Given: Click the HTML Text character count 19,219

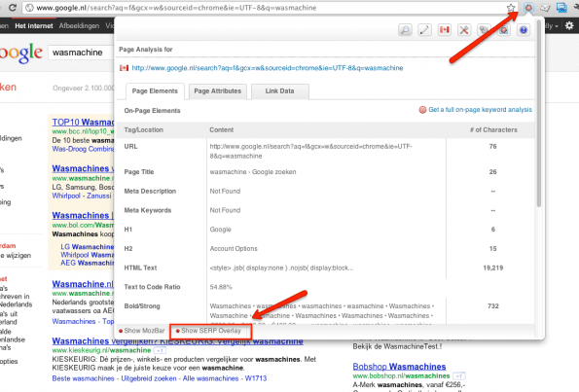Looking at the screenshot, I should pos(493,267).
